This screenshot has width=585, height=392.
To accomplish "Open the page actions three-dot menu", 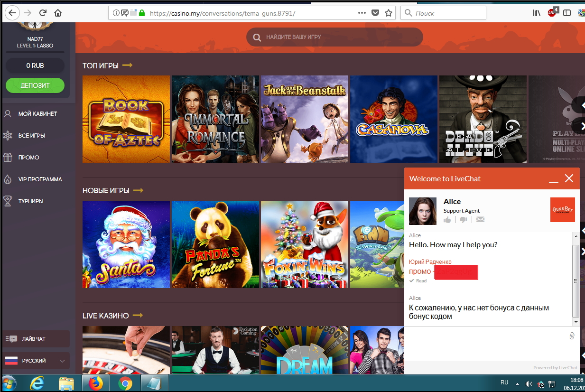I will tap(362, 13).
